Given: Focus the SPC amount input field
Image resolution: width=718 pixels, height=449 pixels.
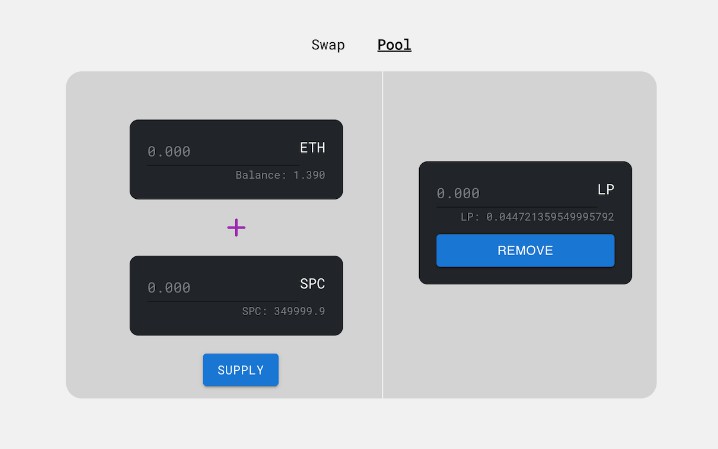Looking at the screenshot, I should click(210, 287).
